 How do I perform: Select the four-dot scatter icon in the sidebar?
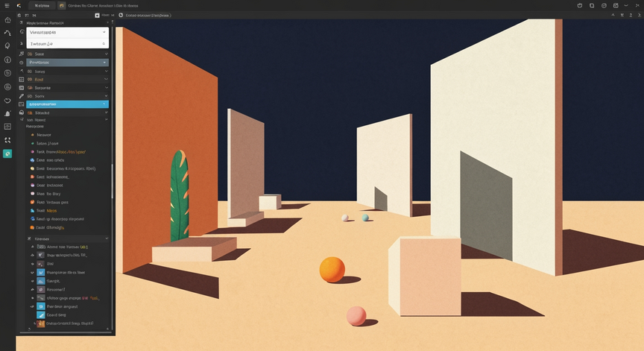click(x=7, y=140)
